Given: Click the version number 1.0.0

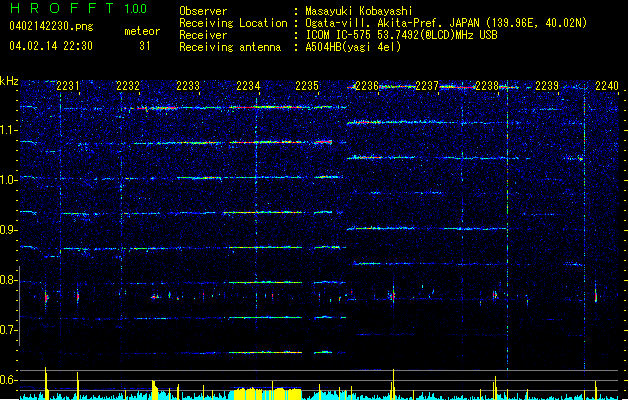Looking at the screenshot, I should (x=136, y=9).
